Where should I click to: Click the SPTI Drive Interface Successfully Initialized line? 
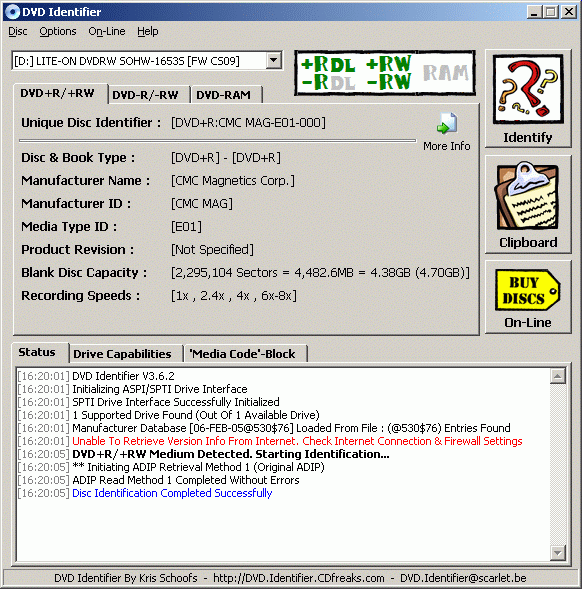(176, 402)
